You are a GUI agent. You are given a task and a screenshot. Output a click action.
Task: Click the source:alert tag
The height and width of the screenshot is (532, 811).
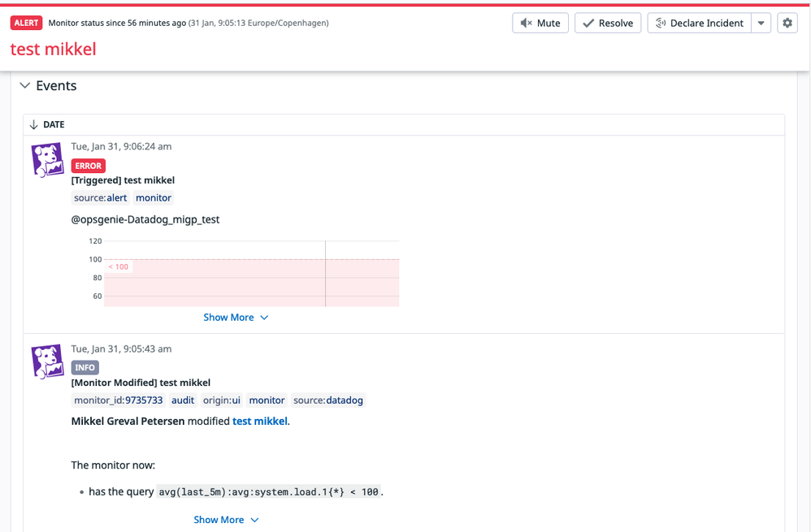pyautogui.click(x=99, y=197)
